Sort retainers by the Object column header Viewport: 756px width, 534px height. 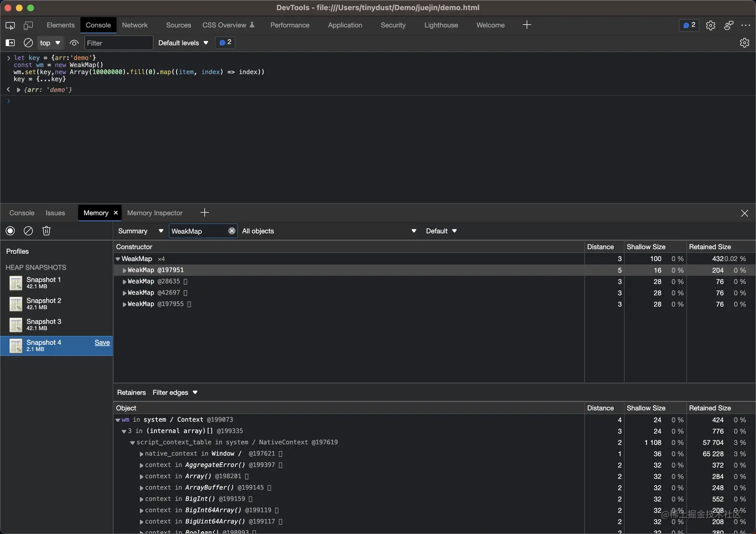click(348, 408)
